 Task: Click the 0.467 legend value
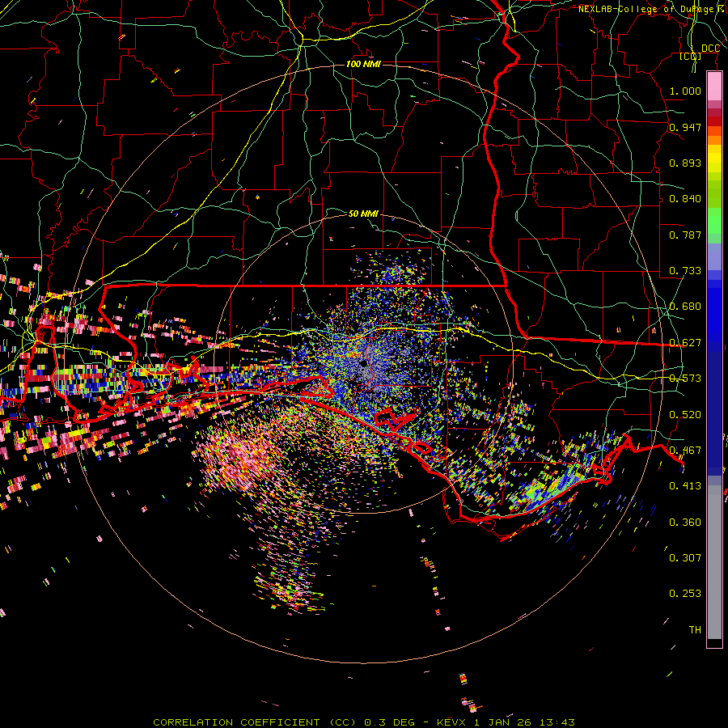coord(685,451)
